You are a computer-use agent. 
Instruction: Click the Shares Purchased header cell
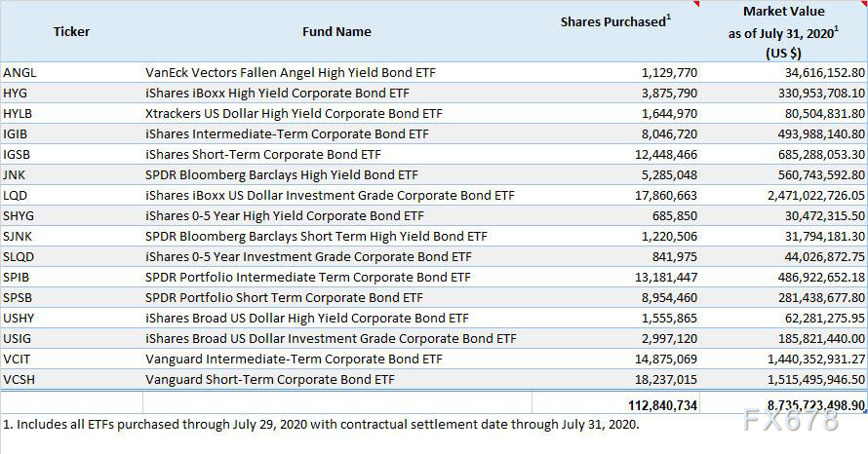point(615,31)
